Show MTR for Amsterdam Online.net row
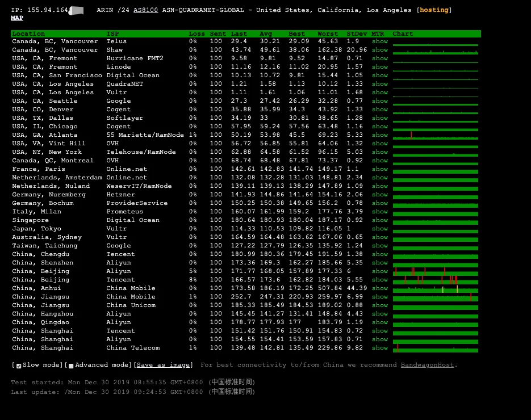531x420 pixels. tap(380, 177)
